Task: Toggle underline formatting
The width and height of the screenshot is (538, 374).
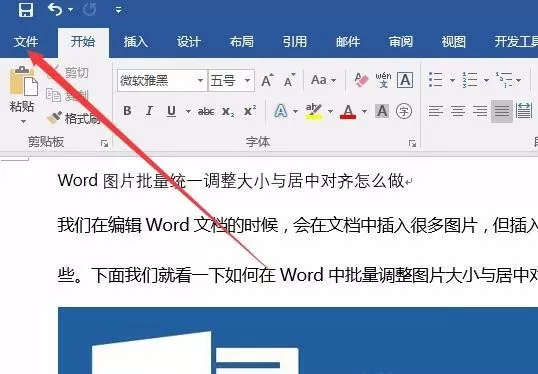Action: (172, 111)
